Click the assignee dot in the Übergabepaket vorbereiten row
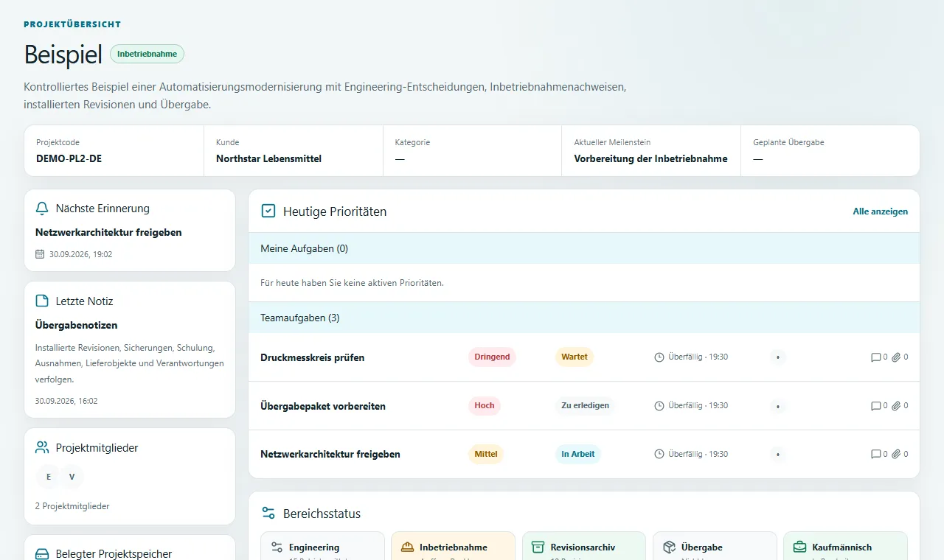 tap(778, 406)
